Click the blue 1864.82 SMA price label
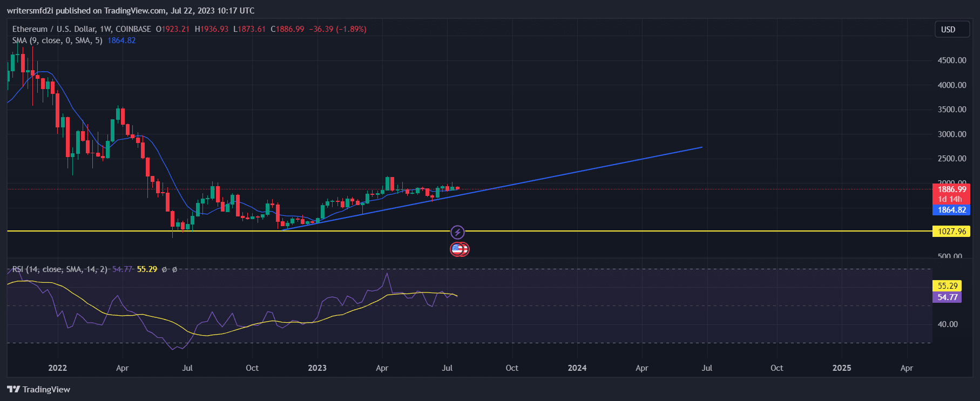980x401 pixels. [951, 210]
